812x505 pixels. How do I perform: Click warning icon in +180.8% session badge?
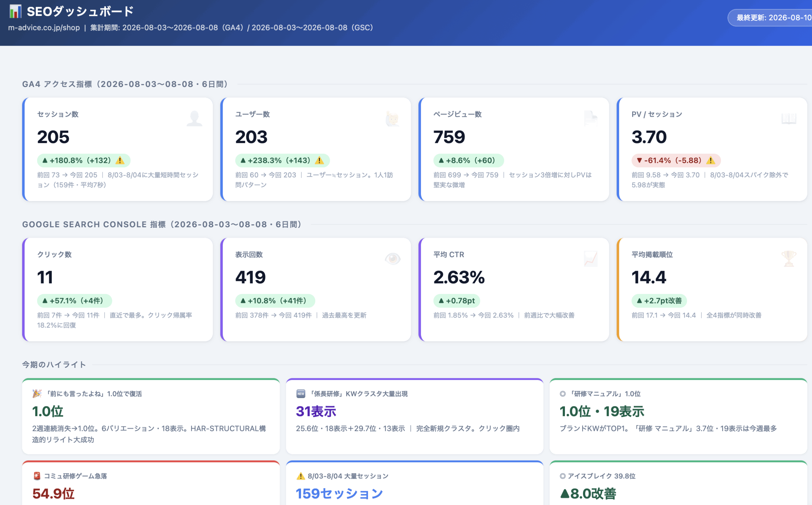click(x=120, y=160)
